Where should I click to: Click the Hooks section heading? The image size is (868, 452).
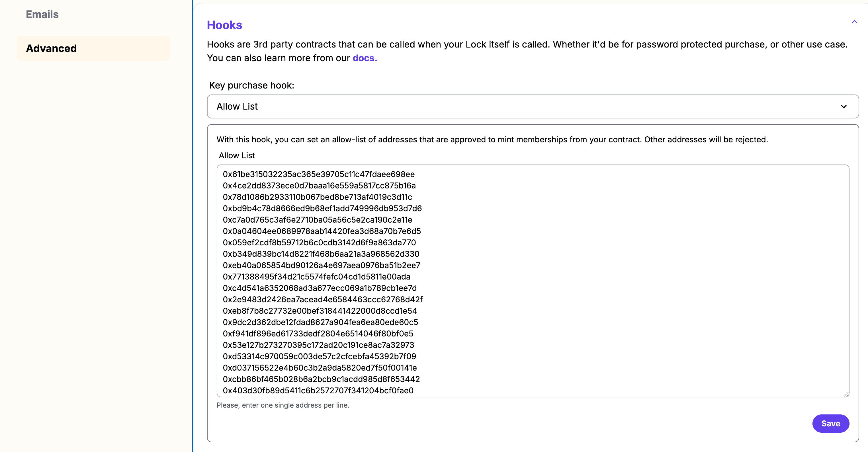(224, 25)
